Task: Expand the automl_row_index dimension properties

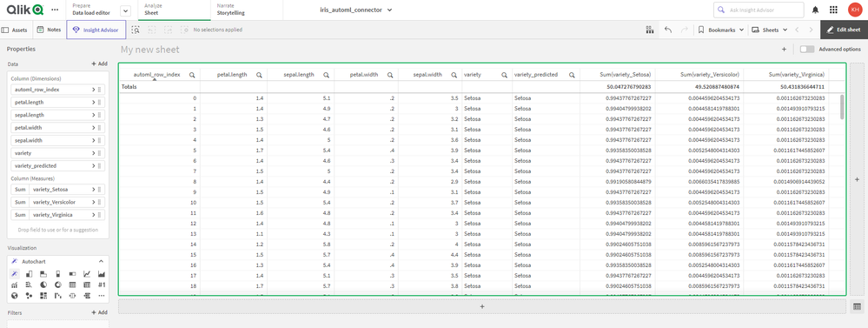Action: pyautogui.click(x=94, y=90)
